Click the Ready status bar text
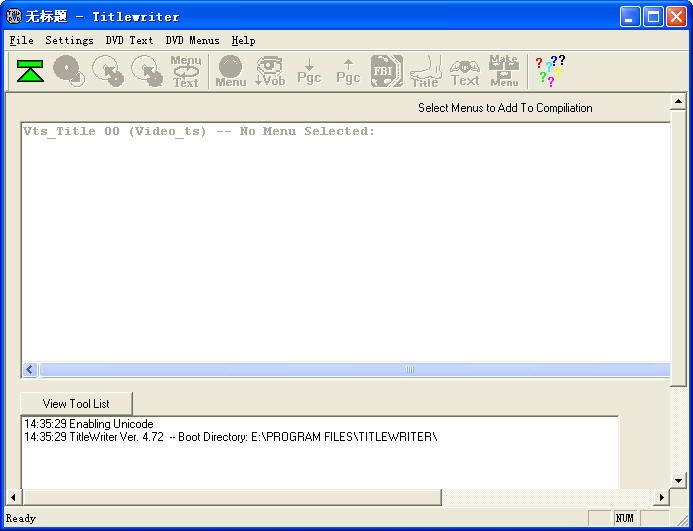Viewport: 693px width, 531px height. (x=21, y=518)
